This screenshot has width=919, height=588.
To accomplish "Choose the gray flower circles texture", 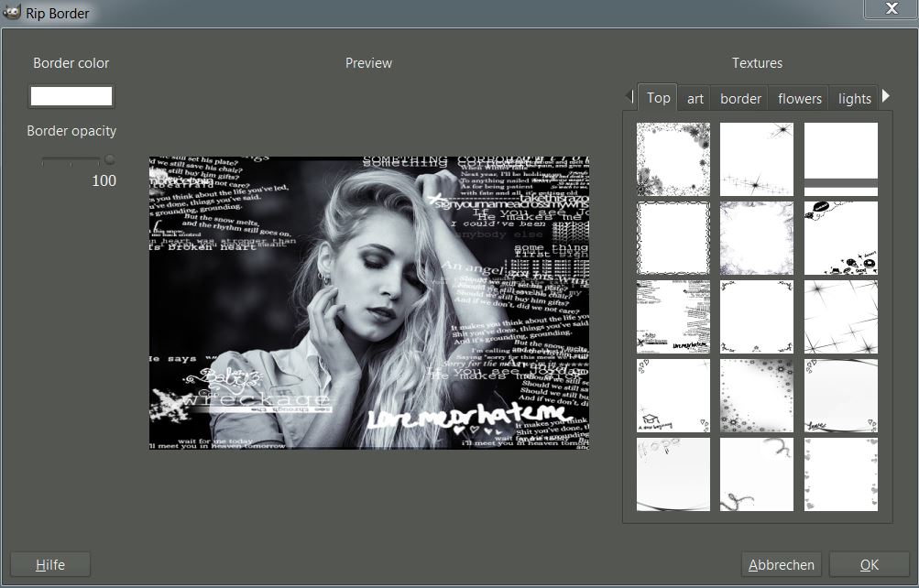I will (x=756, y=396).
